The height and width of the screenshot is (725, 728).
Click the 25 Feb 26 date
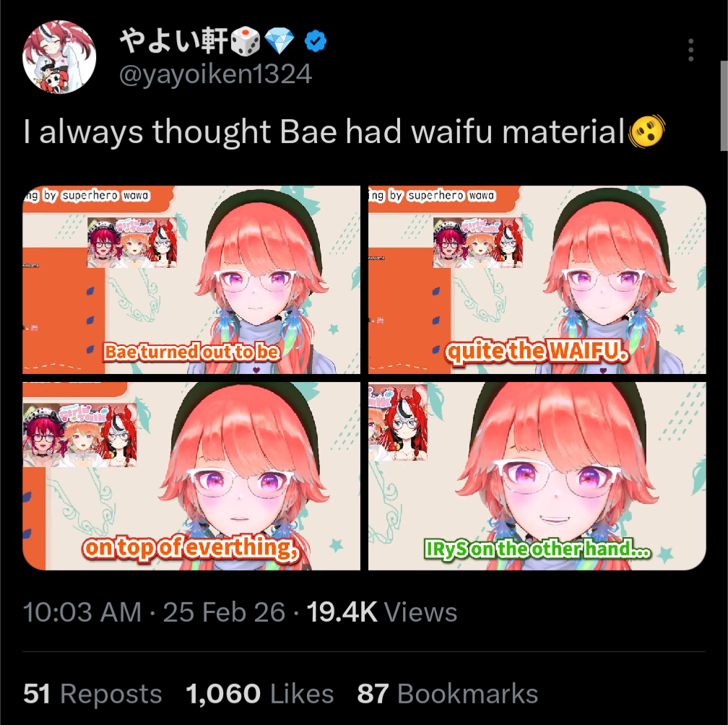pos(224,612)
